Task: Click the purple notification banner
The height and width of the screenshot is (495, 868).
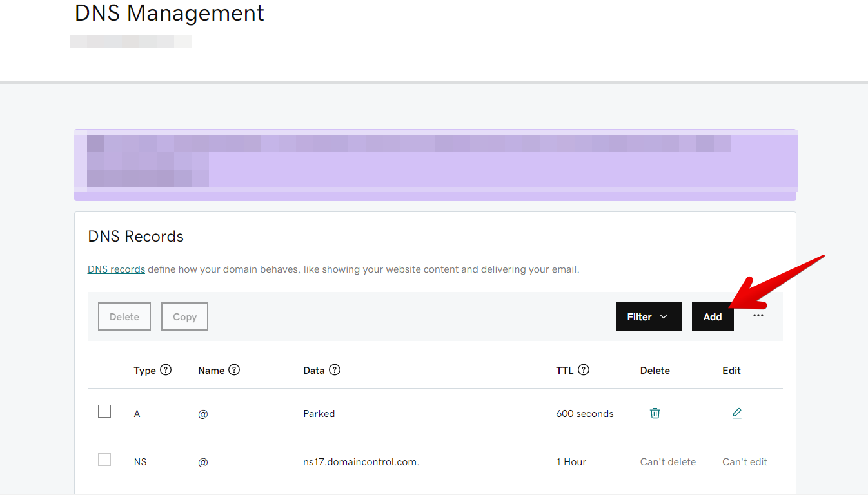Action: [435, 164]
